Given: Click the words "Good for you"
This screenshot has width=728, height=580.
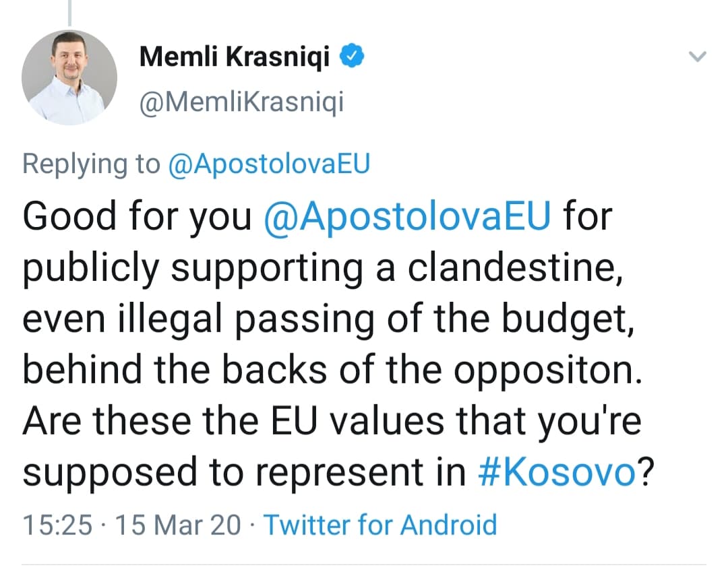Looking at the screenshot, I should 137,218.
